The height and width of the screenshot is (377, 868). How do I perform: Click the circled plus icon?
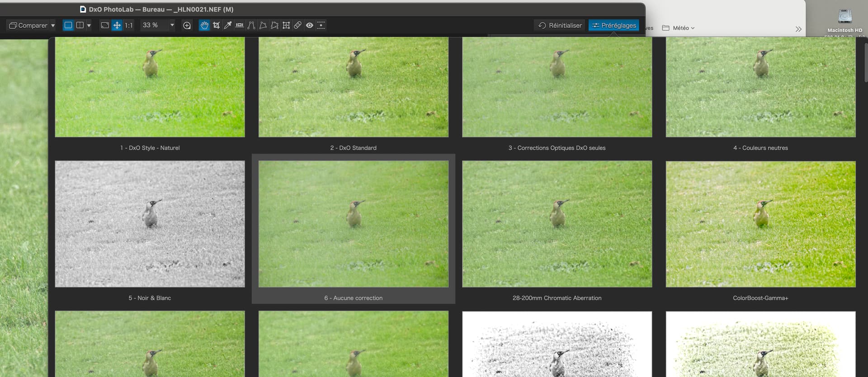[187, 25]
